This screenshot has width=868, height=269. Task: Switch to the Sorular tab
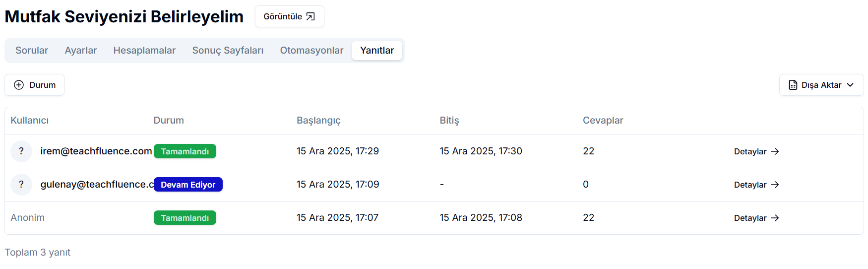click(32, 51)
